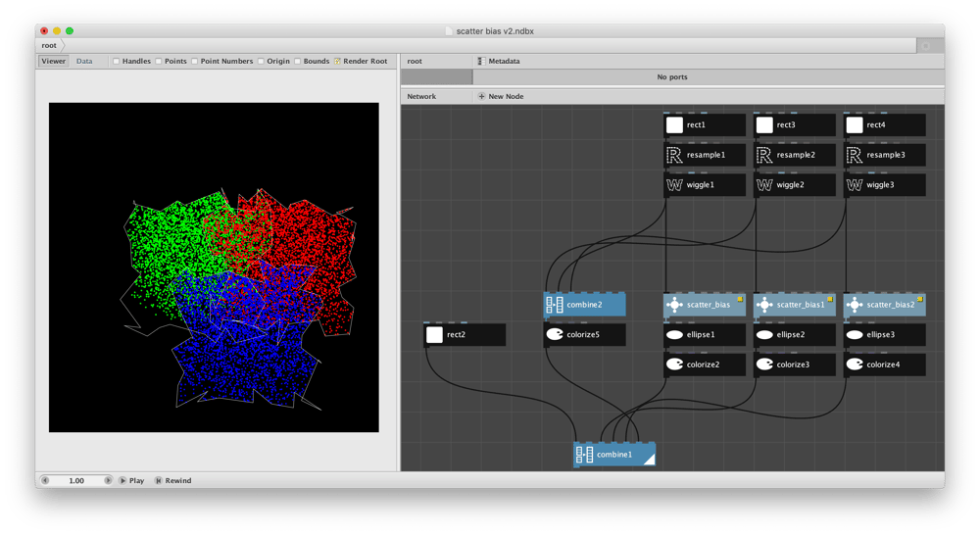Select the colorize2 node icon
Screen dimensions: 980x535
click(674, 365)
